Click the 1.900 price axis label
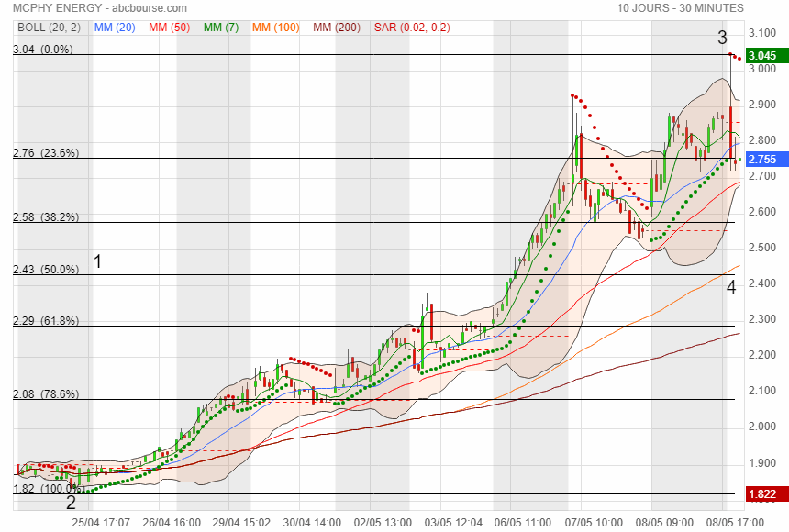789x532 pixels. (762, 463)
